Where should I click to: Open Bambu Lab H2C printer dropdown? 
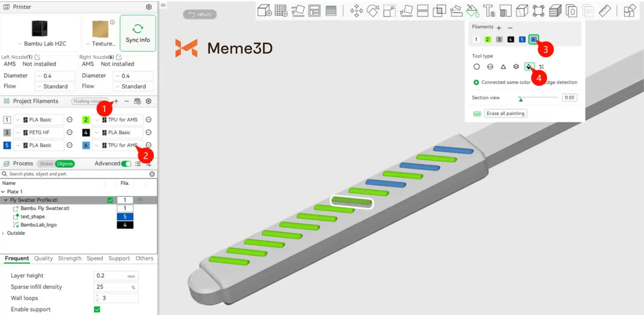click(x=42, y=44)
